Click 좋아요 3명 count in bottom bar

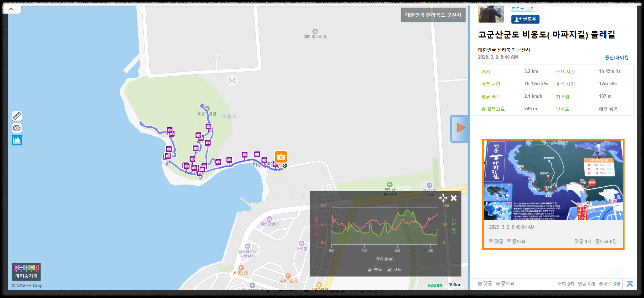pyautogui.click(x=609, y=284)
